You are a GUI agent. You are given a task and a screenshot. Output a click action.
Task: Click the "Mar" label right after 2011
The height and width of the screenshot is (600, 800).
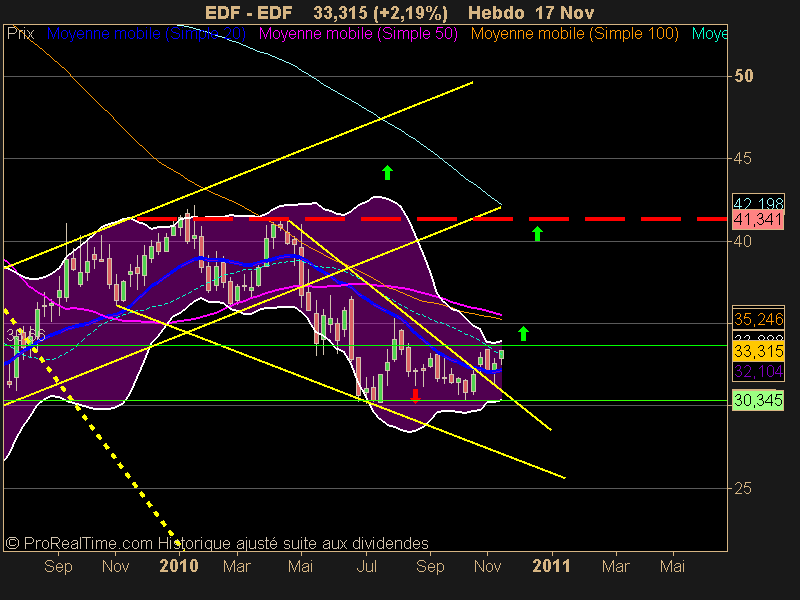click(x=615, y=566)
